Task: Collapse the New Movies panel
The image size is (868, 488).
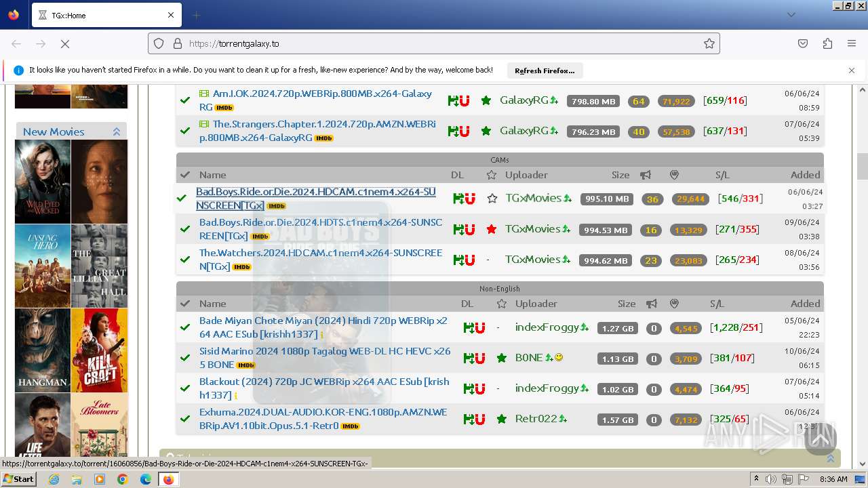Action: point(117,131)
